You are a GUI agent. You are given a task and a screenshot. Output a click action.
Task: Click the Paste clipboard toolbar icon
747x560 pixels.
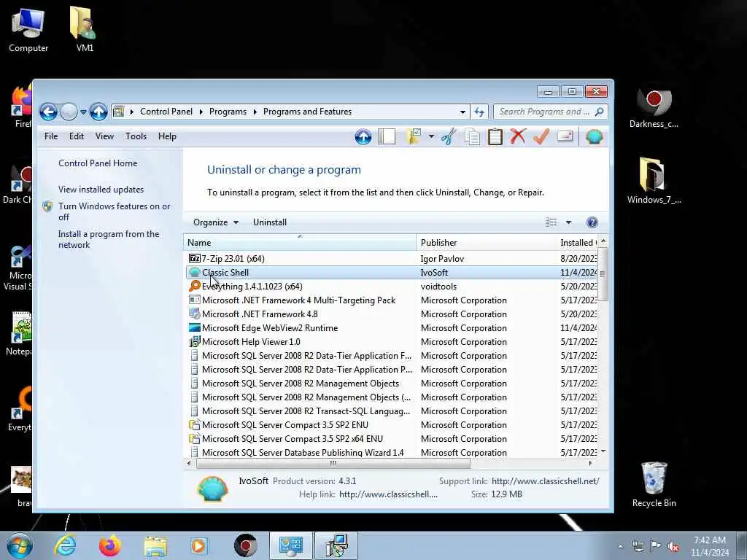pos(495,137)
